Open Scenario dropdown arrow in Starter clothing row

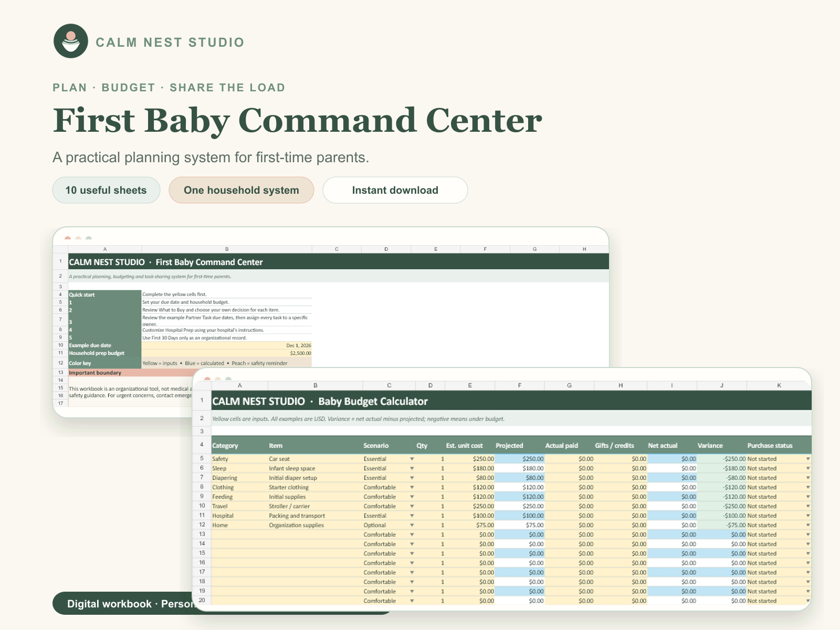(412, 487)
